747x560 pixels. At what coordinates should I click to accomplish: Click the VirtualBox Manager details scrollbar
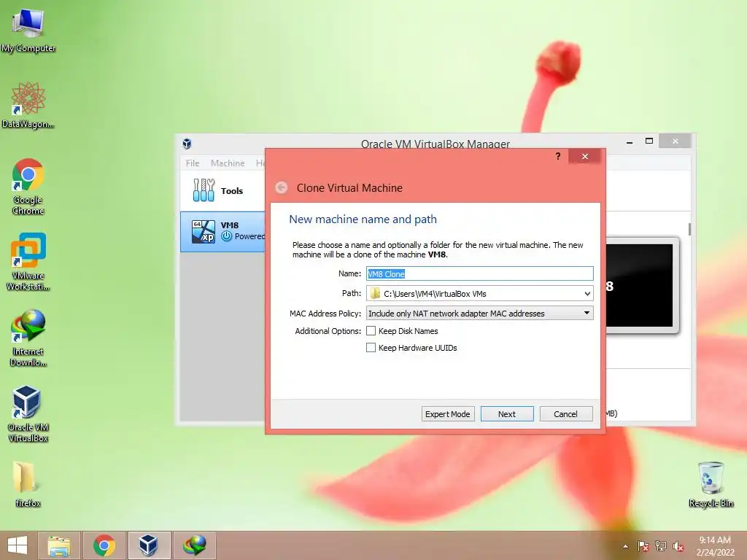pos(689,230)
